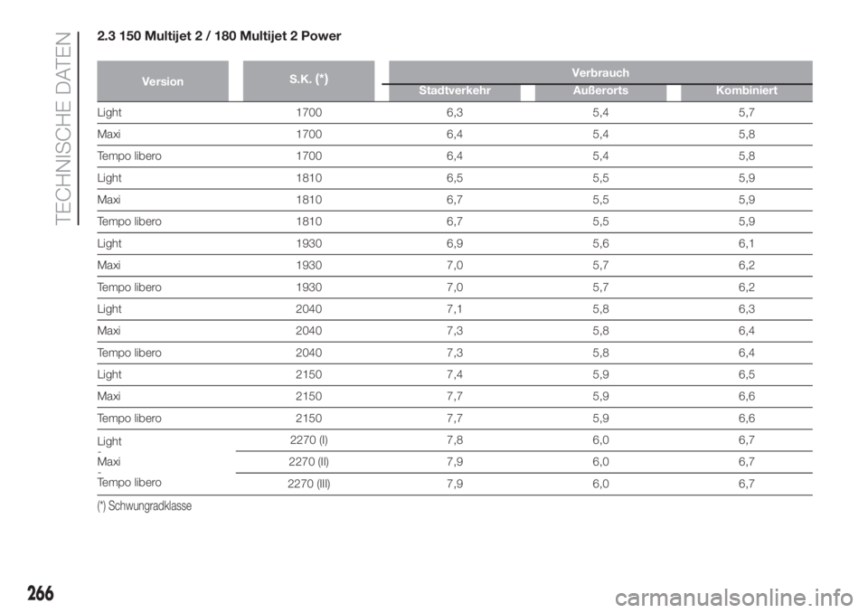Click 'Tempo libero' in the 1700 row

[129, 156]
